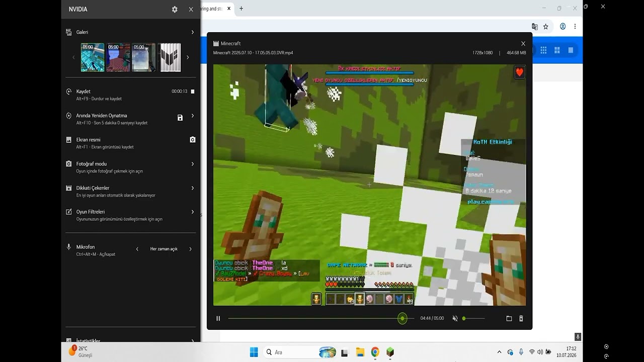Click the Anında Yeniden Oynatma icon
Viewport: 644px width, 362px height.
(69, 116)
